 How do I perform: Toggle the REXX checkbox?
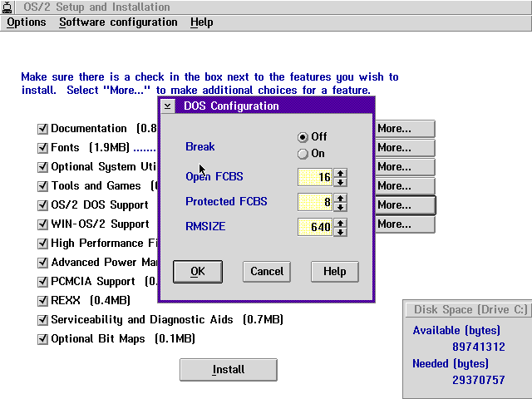pos(42,301)
